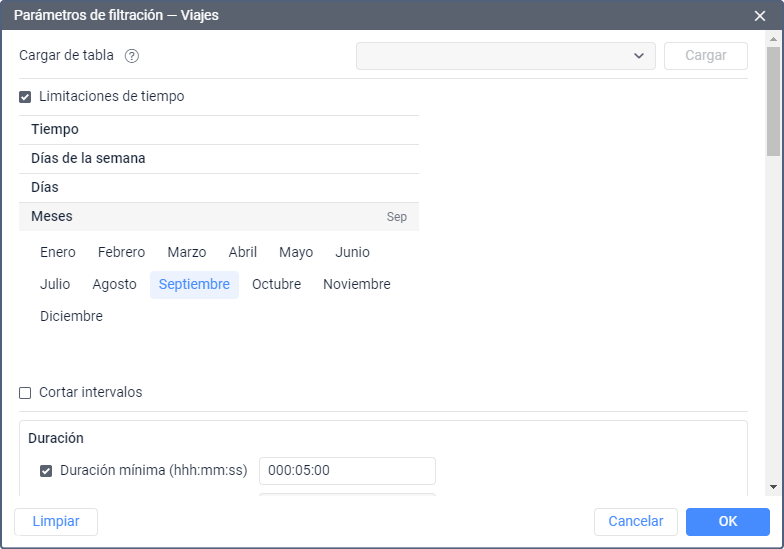784x549 pixels.
Task: Click the help icon next to Cargar de tabla
Action: (x=132, y=56)
